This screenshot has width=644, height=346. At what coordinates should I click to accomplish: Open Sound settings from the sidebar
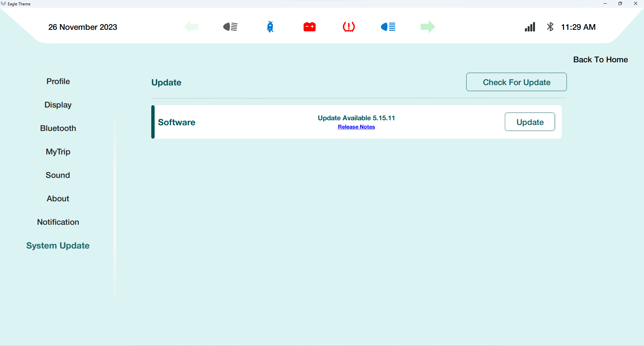(x=58, y=175)
